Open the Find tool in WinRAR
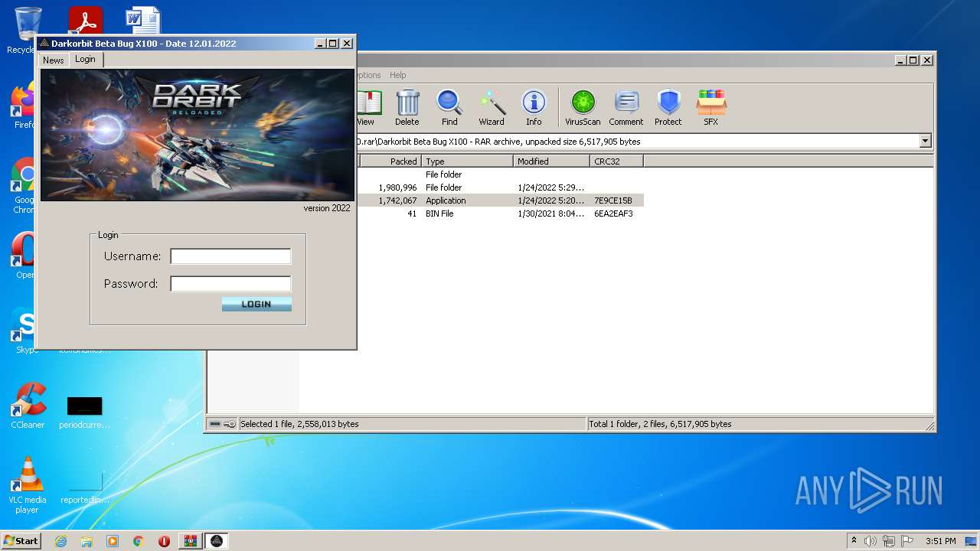980x551 pixels. 449,107
